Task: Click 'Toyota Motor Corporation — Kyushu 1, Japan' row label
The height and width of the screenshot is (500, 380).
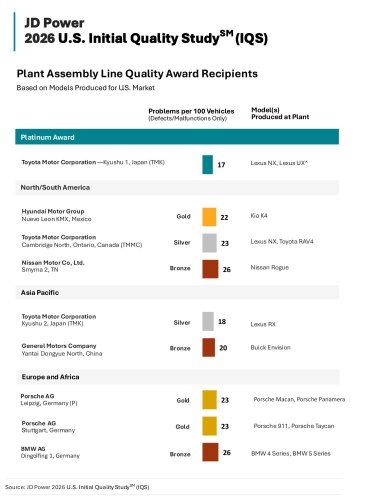Action: coord(93,162)
